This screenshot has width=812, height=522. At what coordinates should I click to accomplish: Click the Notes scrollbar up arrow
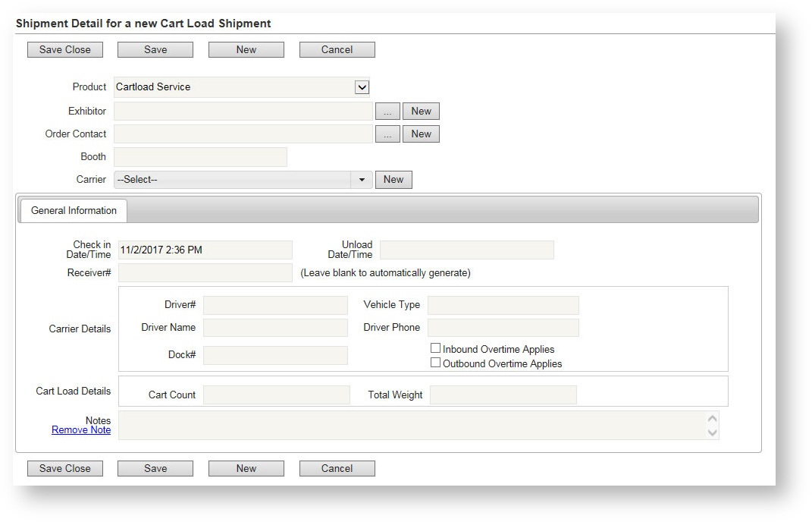(711, 417)
